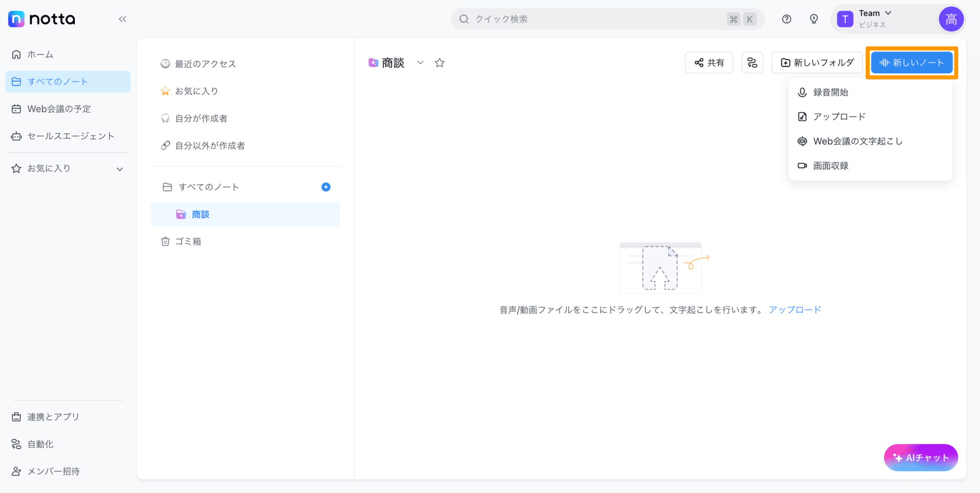The width and height of the screenshot is (980, 493).
Task: Choose 画面収録 from the menu
Action: click(x=870, y=166)
